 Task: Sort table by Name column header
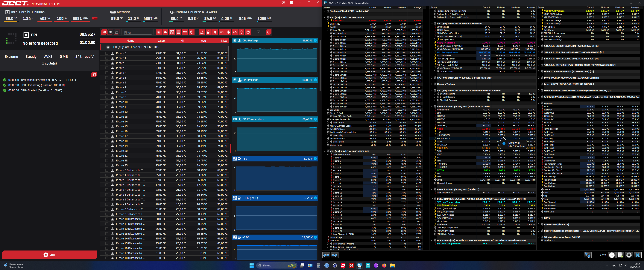130,40
